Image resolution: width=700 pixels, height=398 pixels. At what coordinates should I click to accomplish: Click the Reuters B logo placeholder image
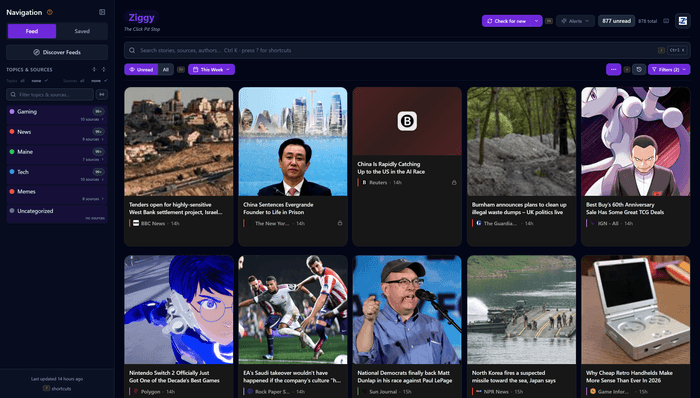407,121
